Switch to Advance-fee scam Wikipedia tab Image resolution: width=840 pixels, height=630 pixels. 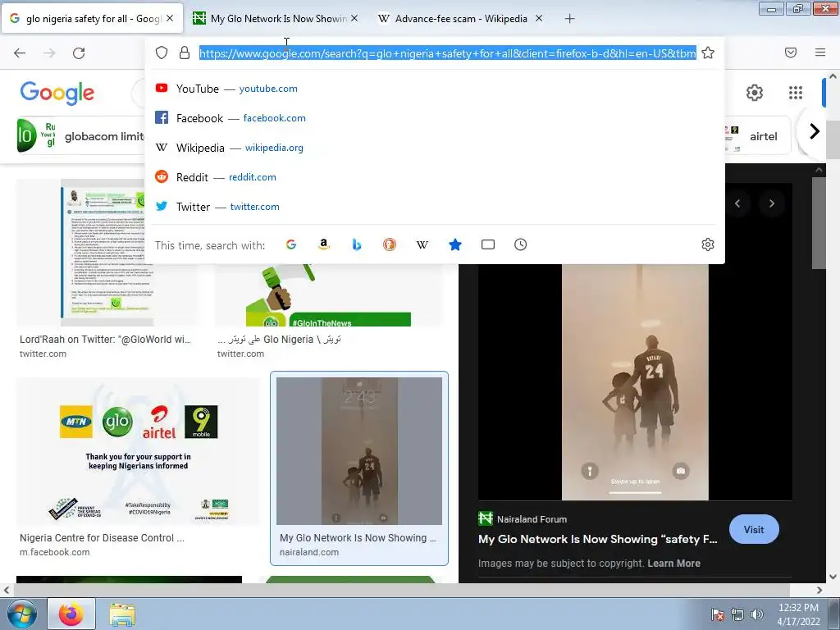461,19
